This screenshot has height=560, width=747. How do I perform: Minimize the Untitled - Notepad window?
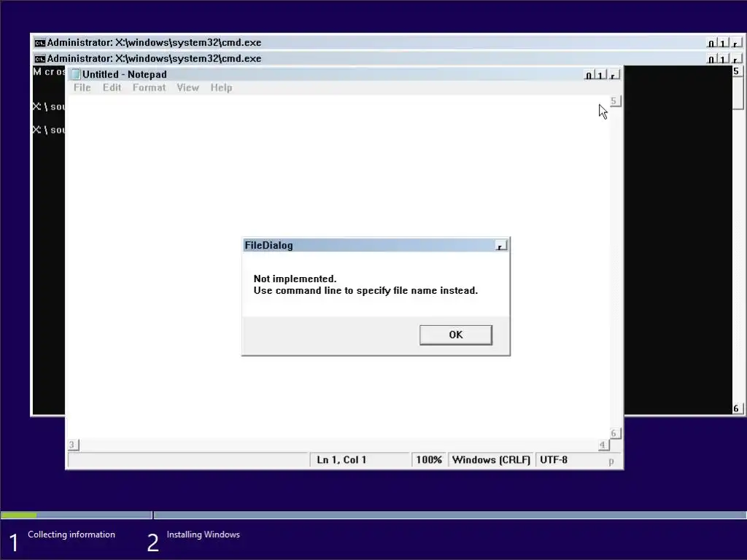589,75
